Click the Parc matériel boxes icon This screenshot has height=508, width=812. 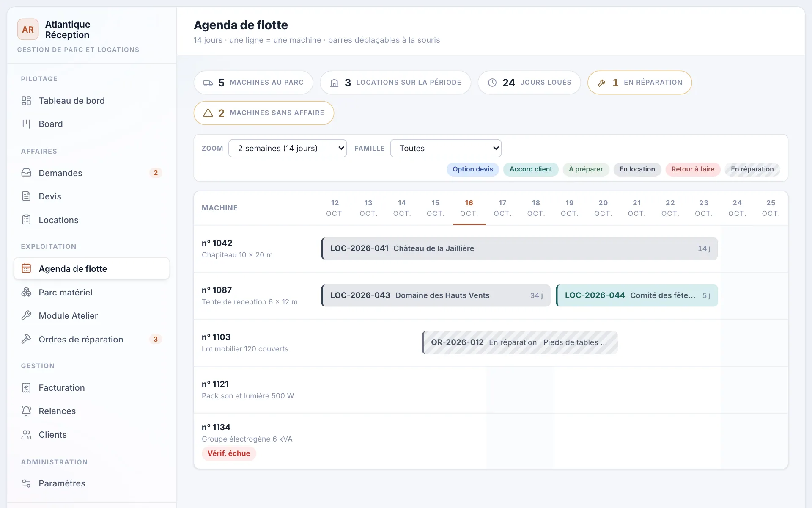point(26,292)
